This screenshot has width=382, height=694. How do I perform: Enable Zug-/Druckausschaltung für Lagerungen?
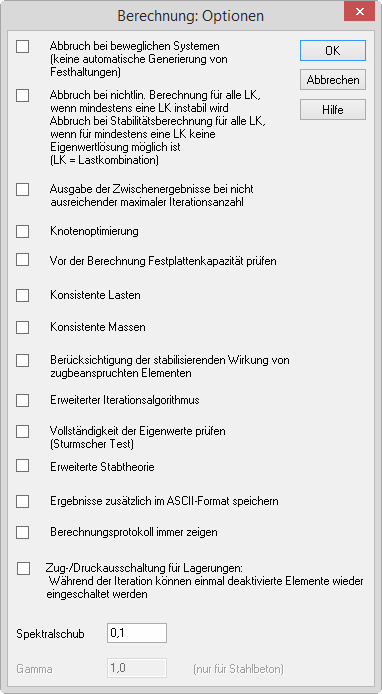point(23,569)
